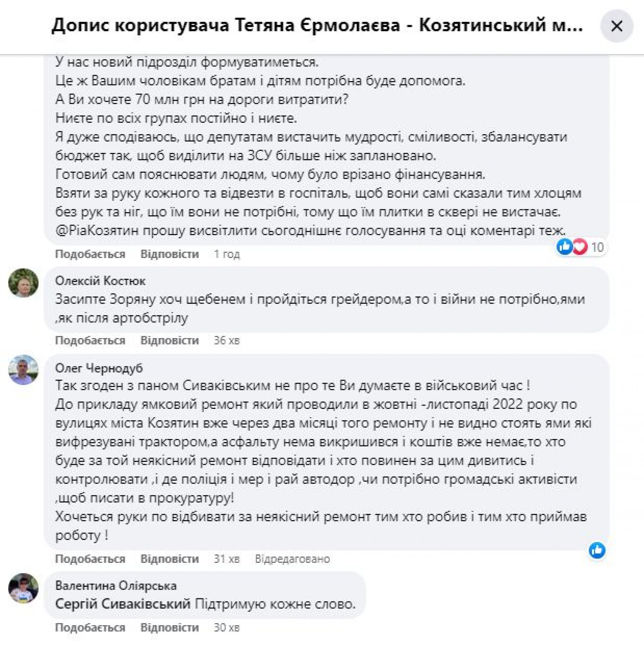644x645 pixels.
Task: Like Валентина Оліярська's comment
Action: (x=90, y=627)
